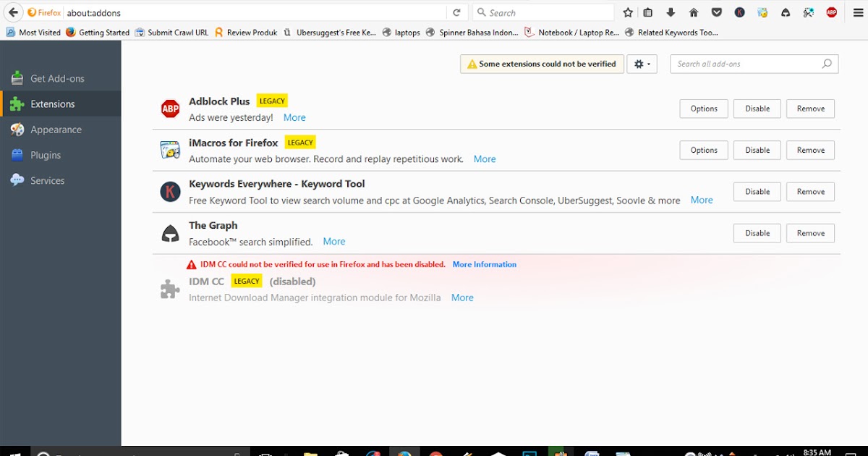
Task: Open Options for iMacros for Firefox
Action: pos(704,150)
